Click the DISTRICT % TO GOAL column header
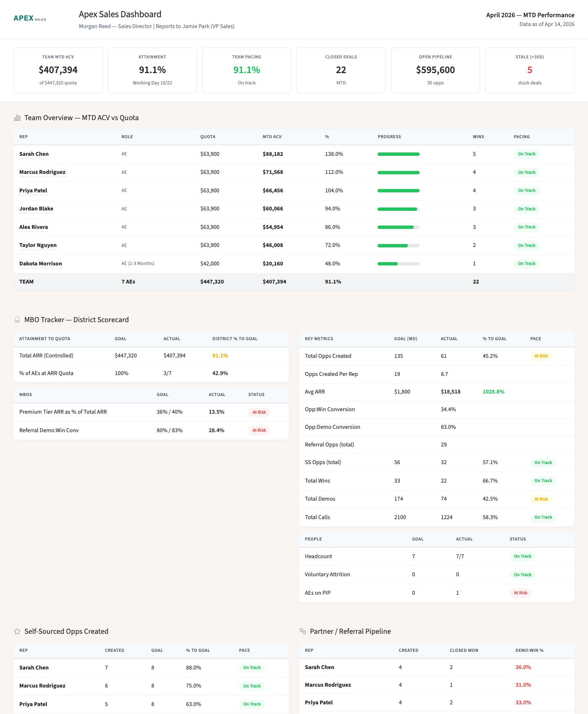Screen dimensions: 588x714 [x=235, y=339]
